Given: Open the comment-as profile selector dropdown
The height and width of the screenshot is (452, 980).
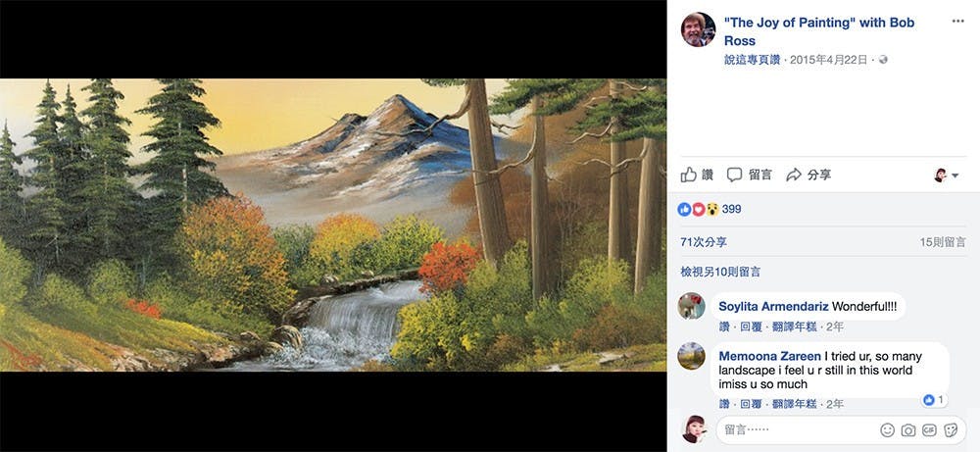Looking at the screenshot, I should coord(946,175).
